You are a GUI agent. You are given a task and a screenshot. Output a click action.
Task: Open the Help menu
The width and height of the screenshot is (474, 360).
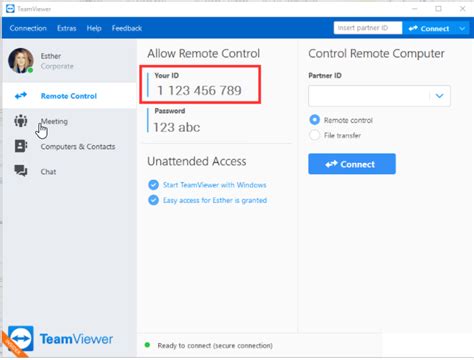(94, 28)
